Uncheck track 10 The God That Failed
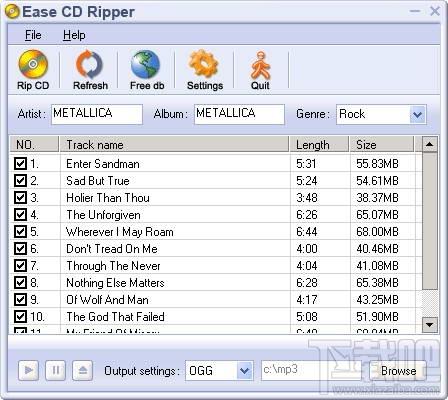 [20, 316]
